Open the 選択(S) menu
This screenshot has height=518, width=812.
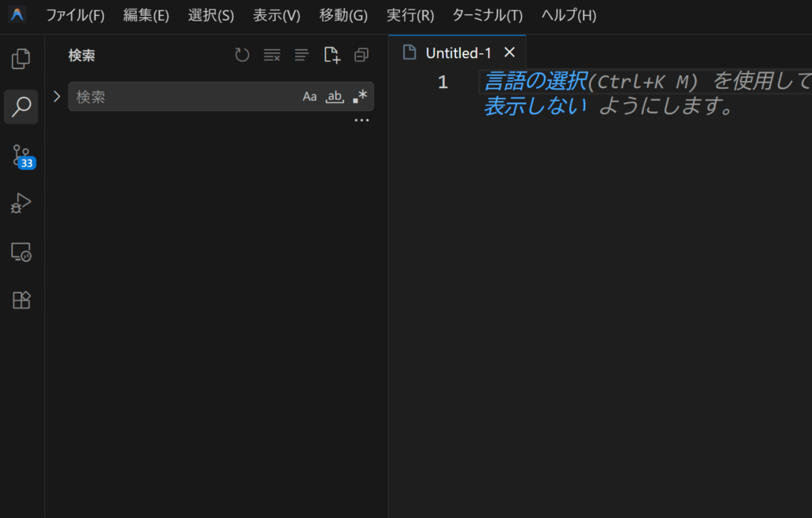tap(211, 15)
